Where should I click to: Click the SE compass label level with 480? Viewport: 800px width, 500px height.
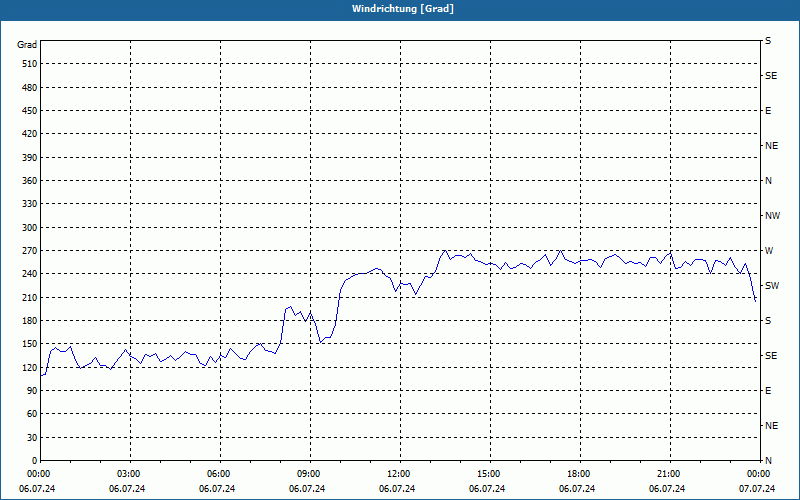point(771,76)
